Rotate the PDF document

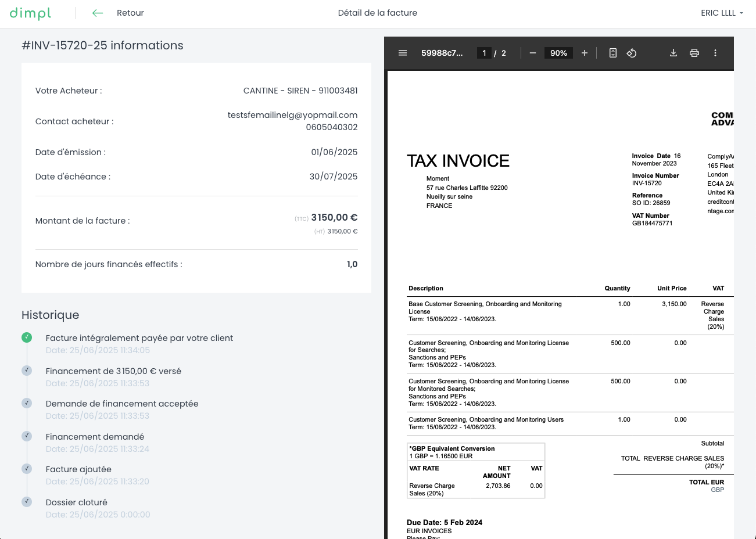(x=632, y=53)
